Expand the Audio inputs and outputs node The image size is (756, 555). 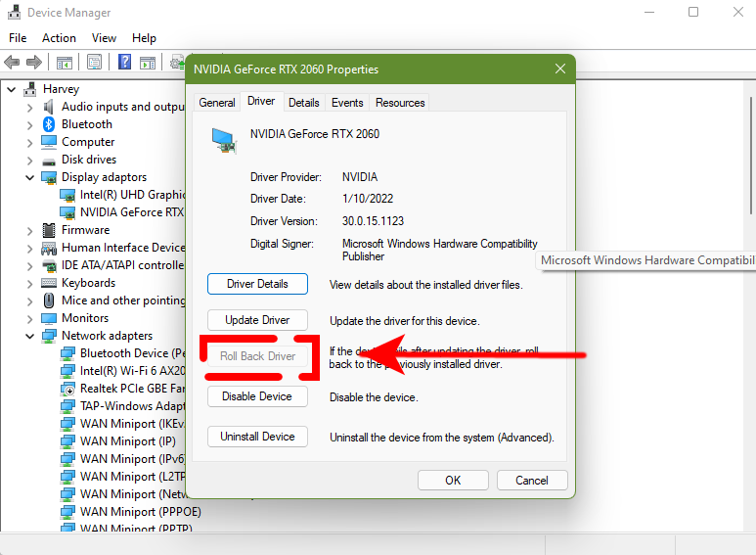30,108
